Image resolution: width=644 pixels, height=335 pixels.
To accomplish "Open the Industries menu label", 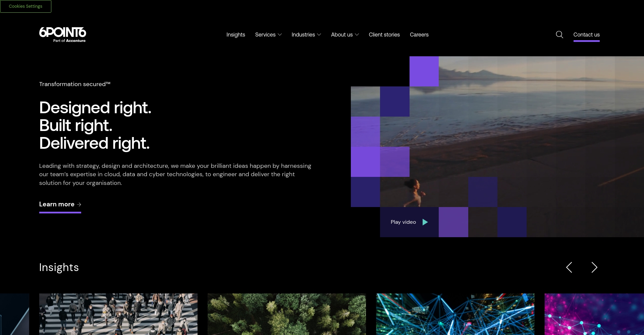I will point(303,35).
